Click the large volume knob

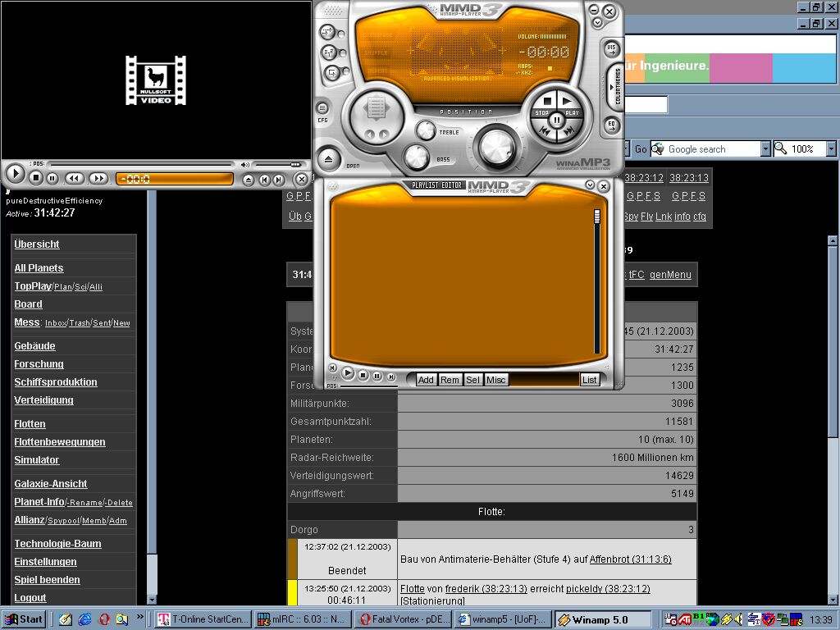point(497,146)
